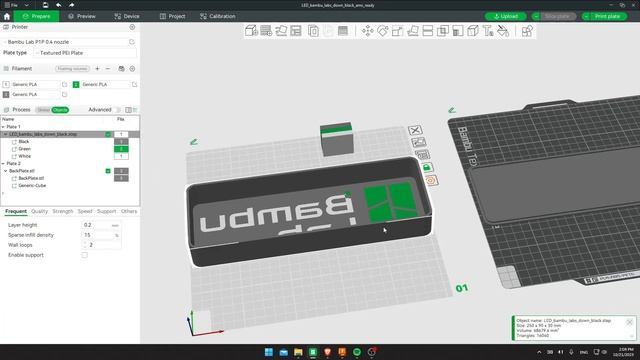Open the Assembly view
Screen dimensions: 640x360
(527, 31)
